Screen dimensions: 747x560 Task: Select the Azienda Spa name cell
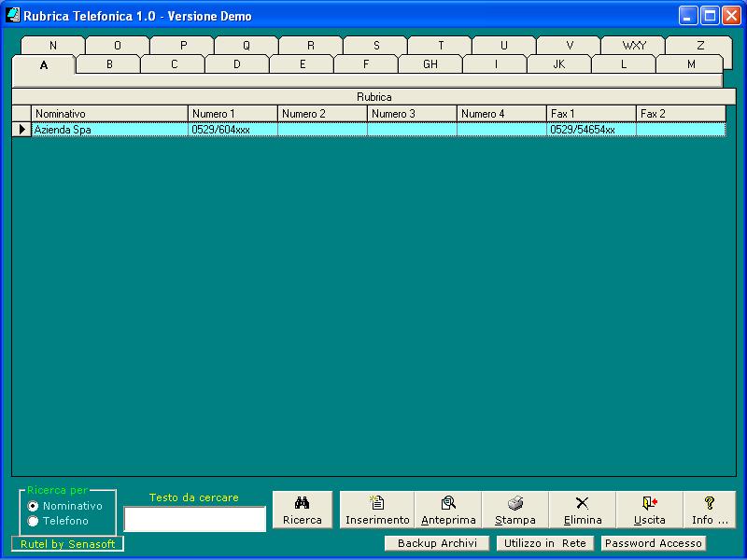click(x=109, y=130)
